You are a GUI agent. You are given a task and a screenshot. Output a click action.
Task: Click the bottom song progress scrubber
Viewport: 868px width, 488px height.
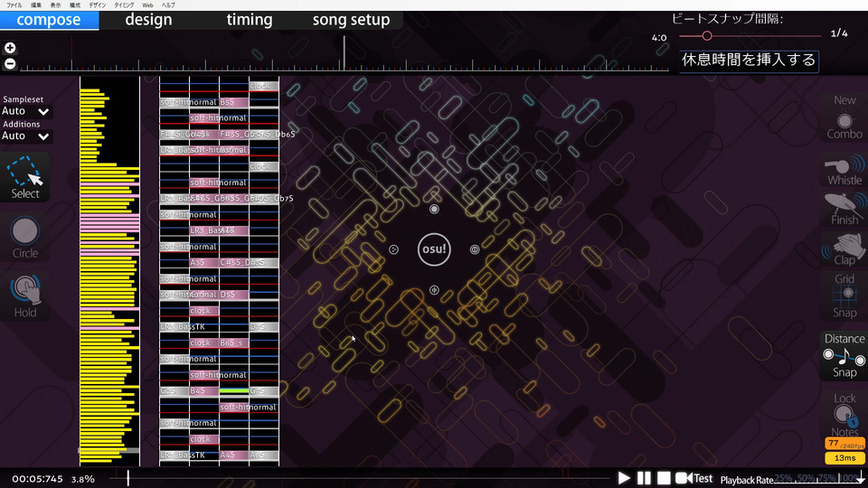(360, 478)
